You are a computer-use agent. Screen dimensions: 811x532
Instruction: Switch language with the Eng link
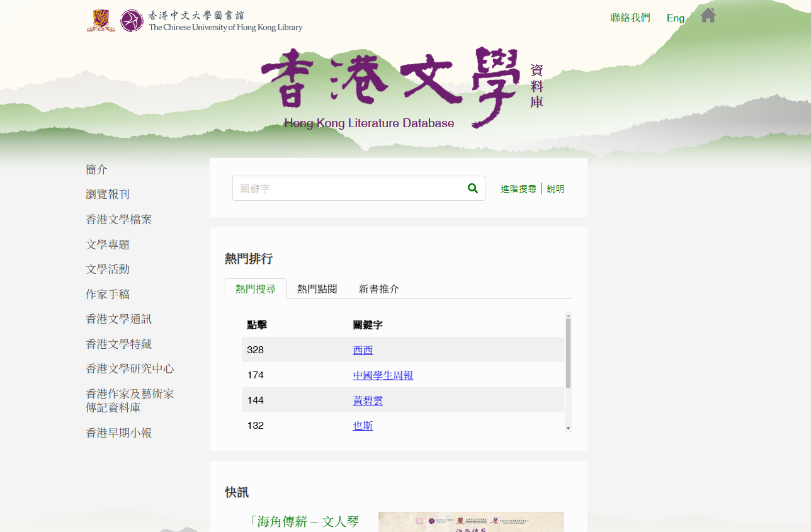[675, 18]
